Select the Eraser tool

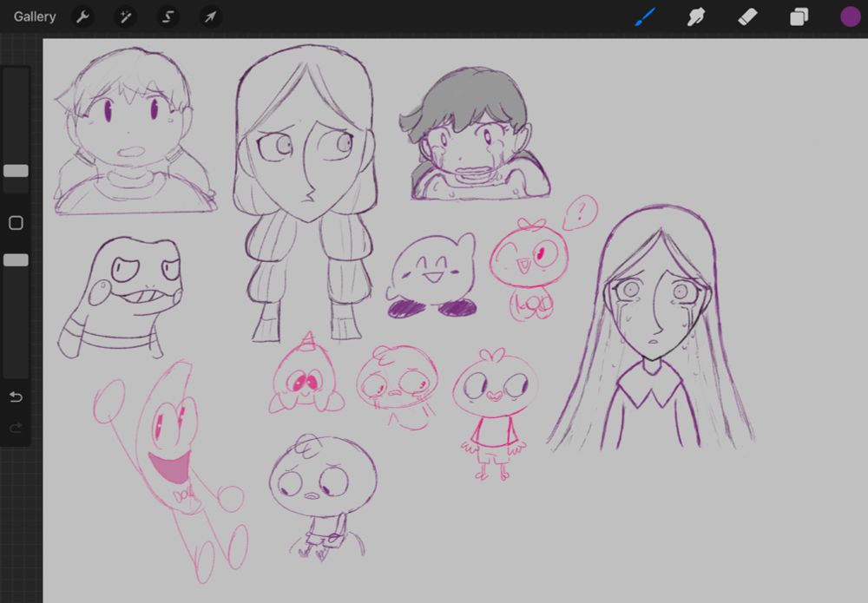tap(747, 17)
